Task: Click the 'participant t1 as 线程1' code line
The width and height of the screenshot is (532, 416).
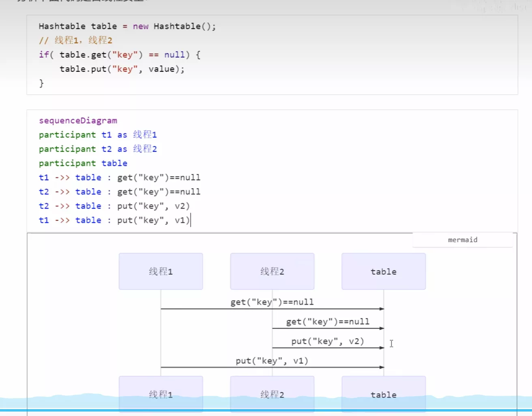Action: click(x=98, y=135)
